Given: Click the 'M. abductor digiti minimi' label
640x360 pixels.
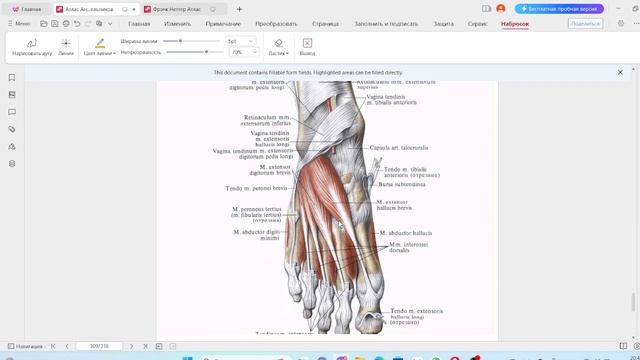Looking at the screenshot, I should tap(257, 235).
